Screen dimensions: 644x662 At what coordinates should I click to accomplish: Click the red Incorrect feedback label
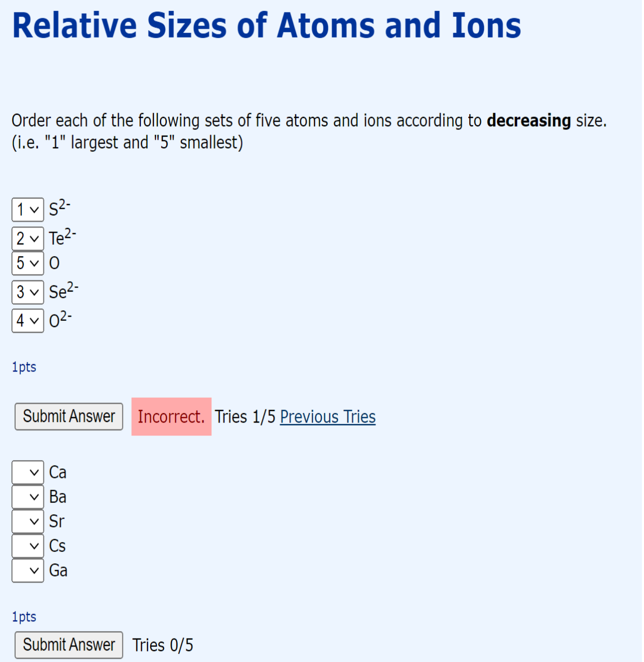click(171, 416)
